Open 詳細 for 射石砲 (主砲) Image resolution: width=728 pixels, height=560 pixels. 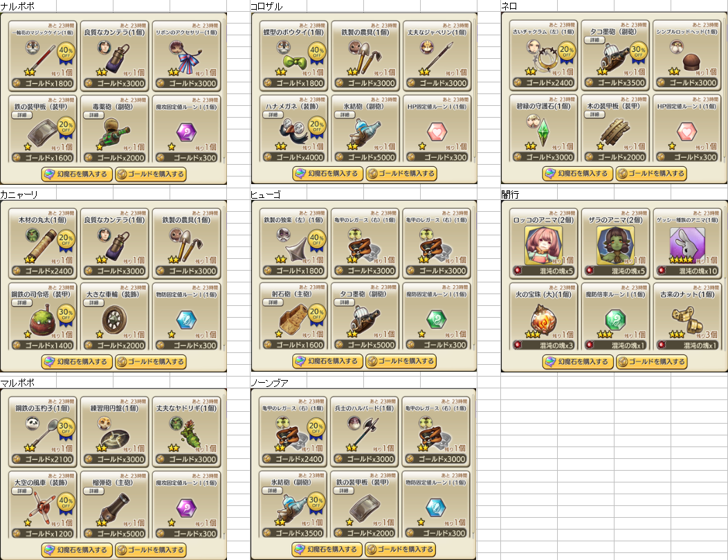pos(273,302)
